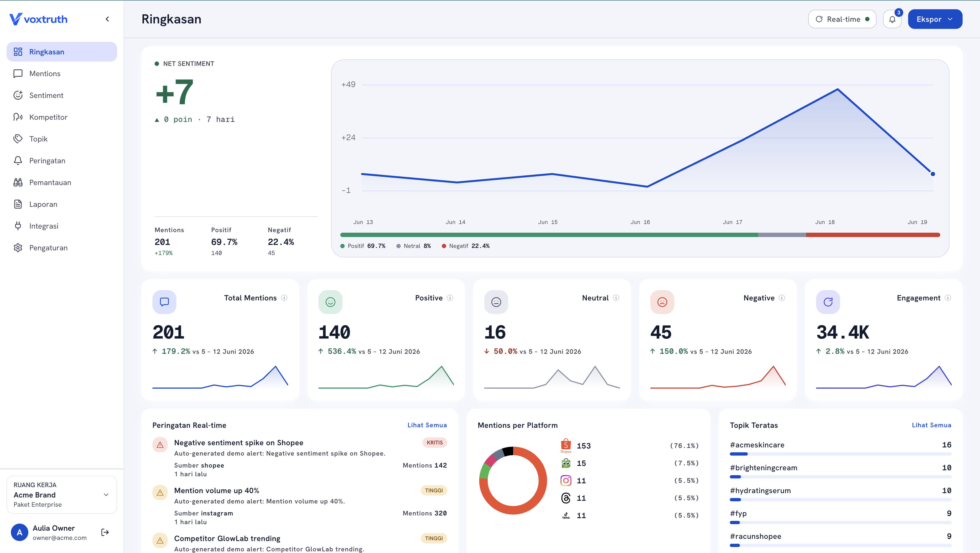
Task: Click the 34.4K engagement value
Action: (x=842, y=332)
